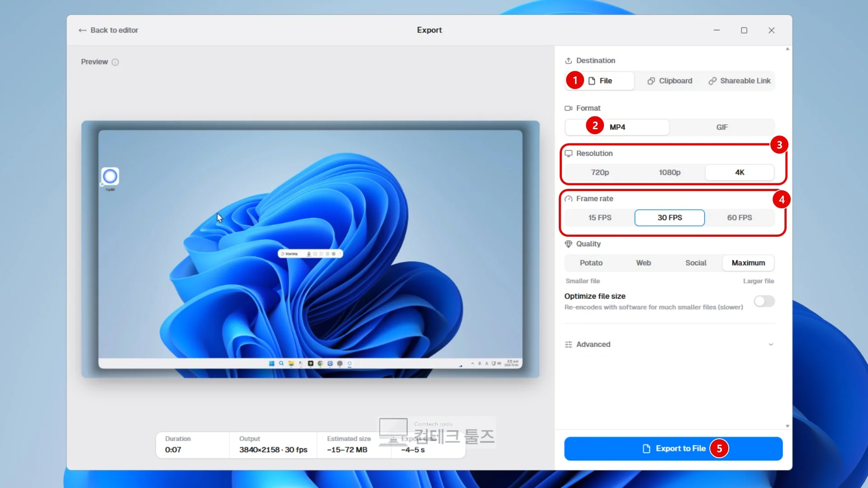Click the 'Larger file' label
This screenshot has height=488, width=868.
(759, 281)
